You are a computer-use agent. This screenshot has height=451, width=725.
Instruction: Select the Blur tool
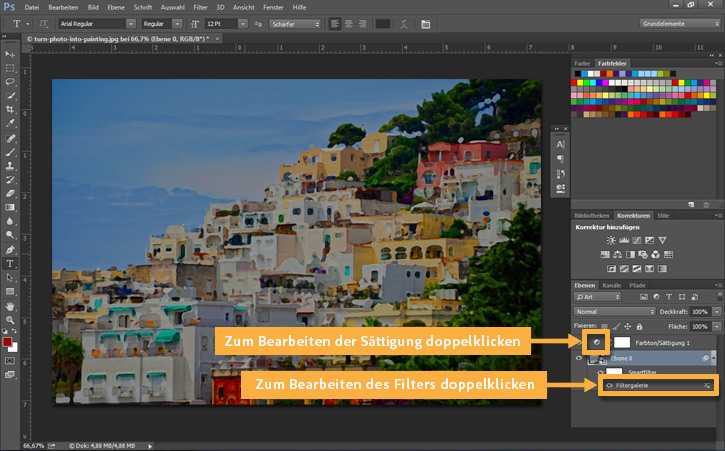[x=10, y=222]
